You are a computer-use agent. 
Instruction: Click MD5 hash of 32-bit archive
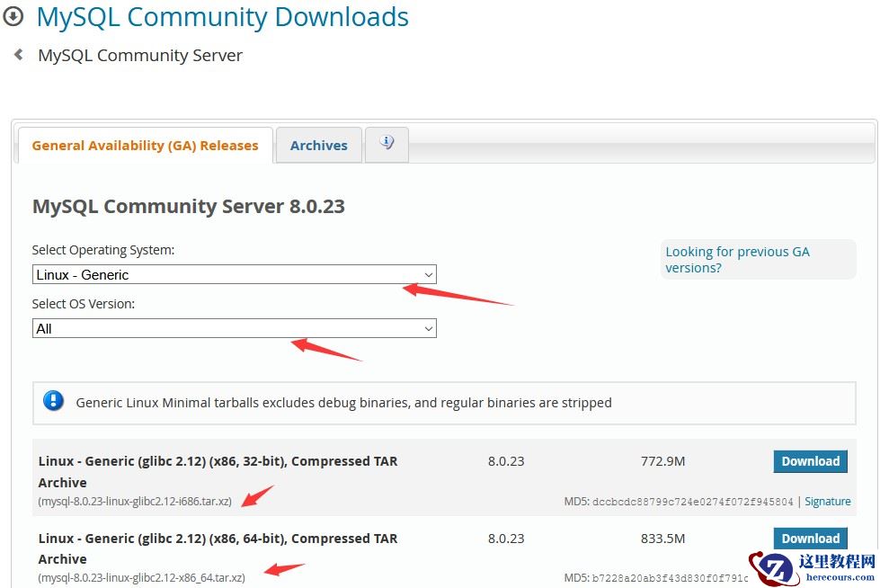point(692,502)
